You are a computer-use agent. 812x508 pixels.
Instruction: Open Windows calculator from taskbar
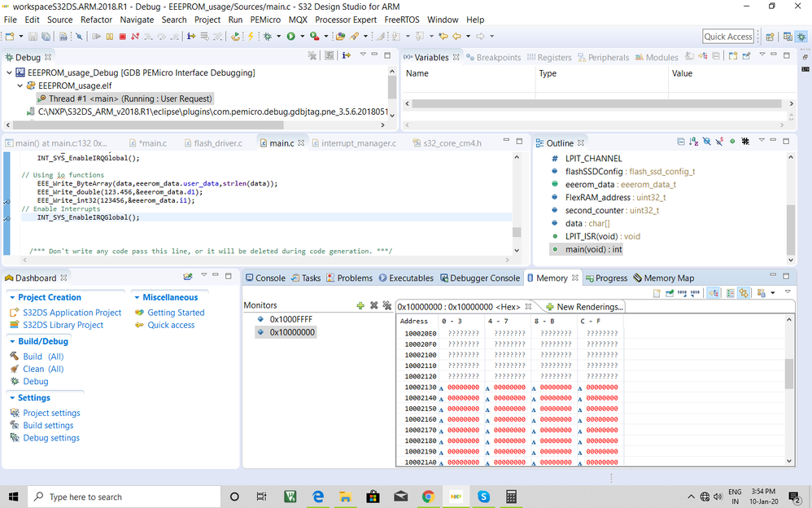(x=512, y=497)
